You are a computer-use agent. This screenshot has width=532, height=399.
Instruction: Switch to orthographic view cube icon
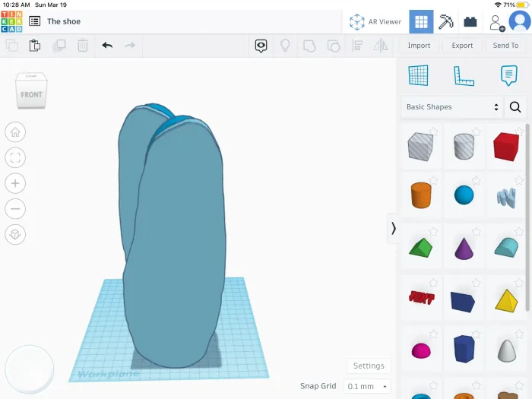pyautogui.click(x=15, y=234)
